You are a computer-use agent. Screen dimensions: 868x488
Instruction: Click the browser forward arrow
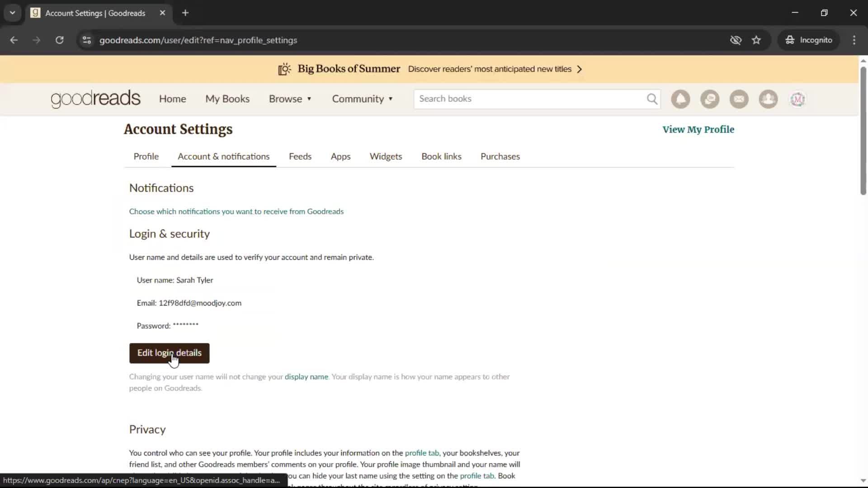[x=37, y=40]
